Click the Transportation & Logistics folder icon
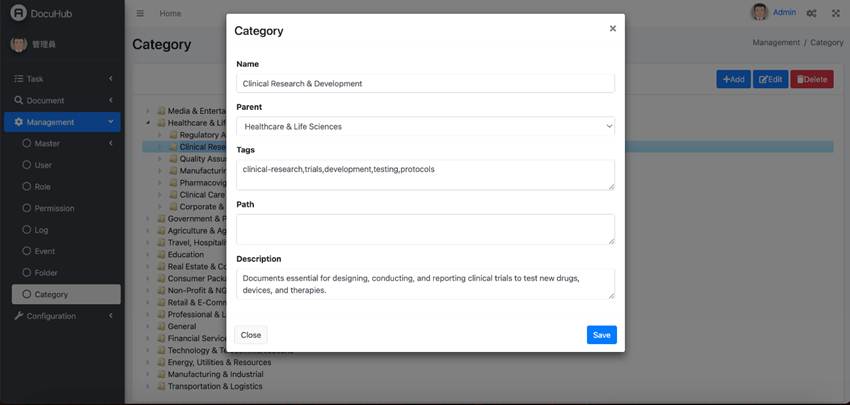The height and width of the screenshot is (405, 850). pos(161,386)
